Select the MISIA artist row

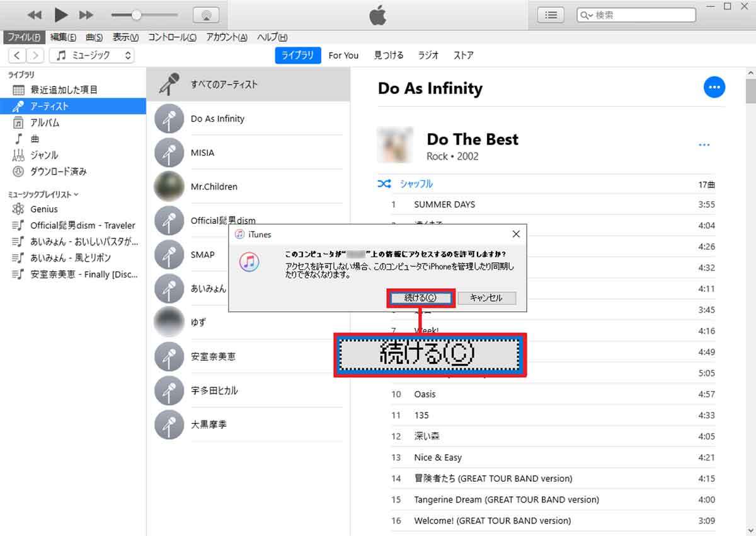(x=248, y=153)
